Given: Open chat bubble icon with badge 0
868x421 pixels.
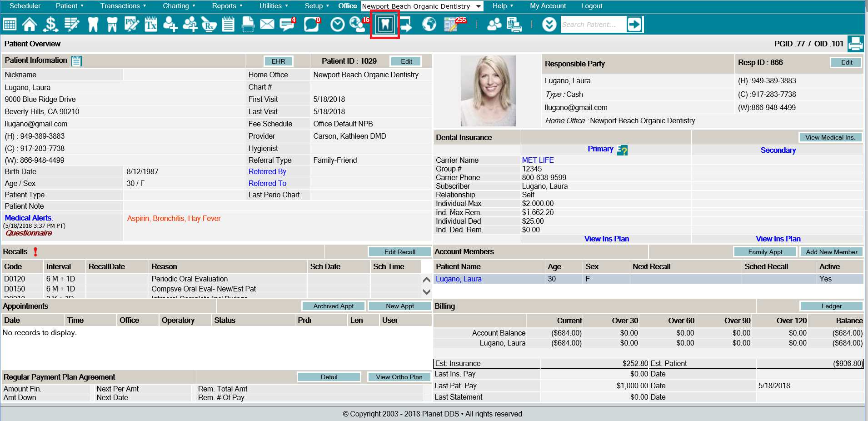Looking at the screenshot, I should click(312, 24).
